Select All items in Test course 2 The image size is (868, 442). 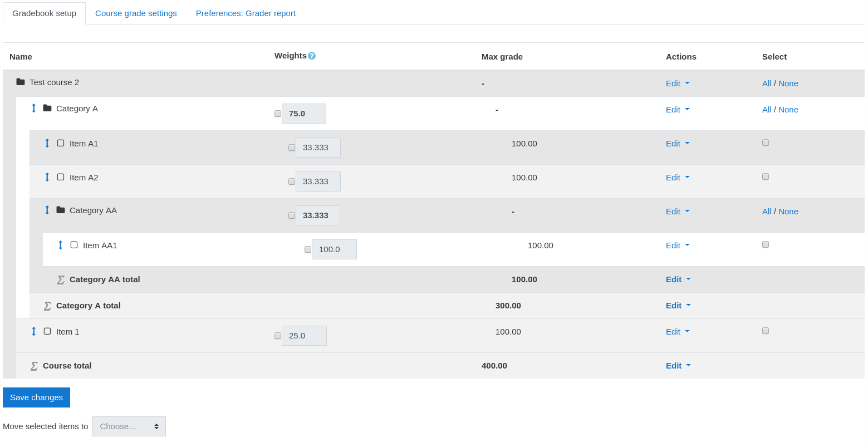pyautogui.click(x=767, y=83)
